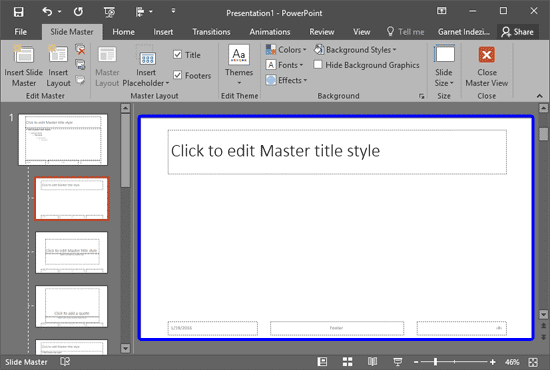Open Insert Placeholder dropdown
Screen dimensions: 550x370
[146, 66]
